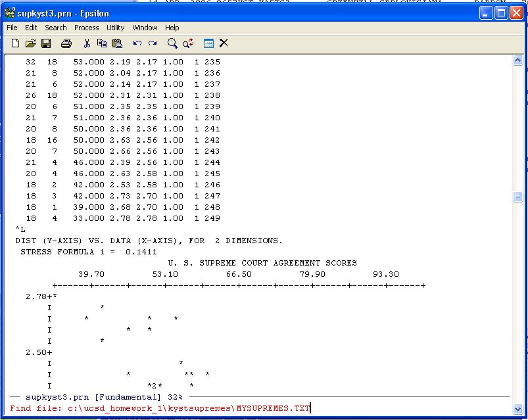Click the window/calendar grid toolbar icon
This screenshot has height=420, width=528.
point(208,43)
